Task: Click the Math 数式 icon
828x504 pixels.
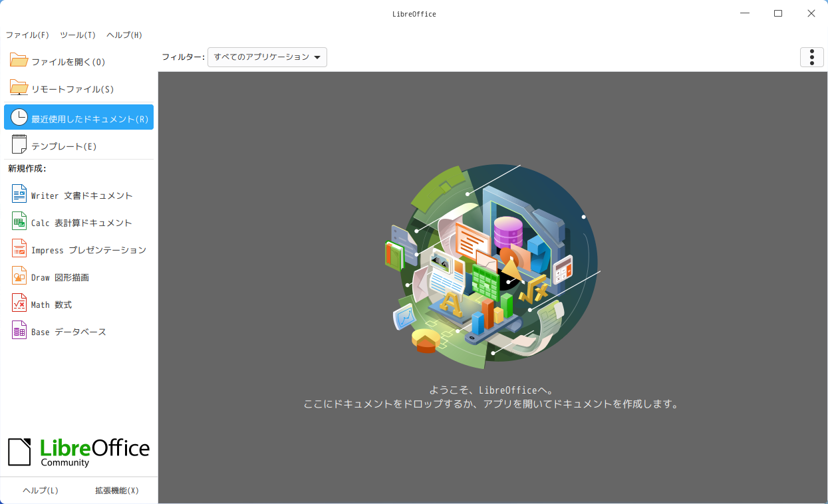Action: 19,304
